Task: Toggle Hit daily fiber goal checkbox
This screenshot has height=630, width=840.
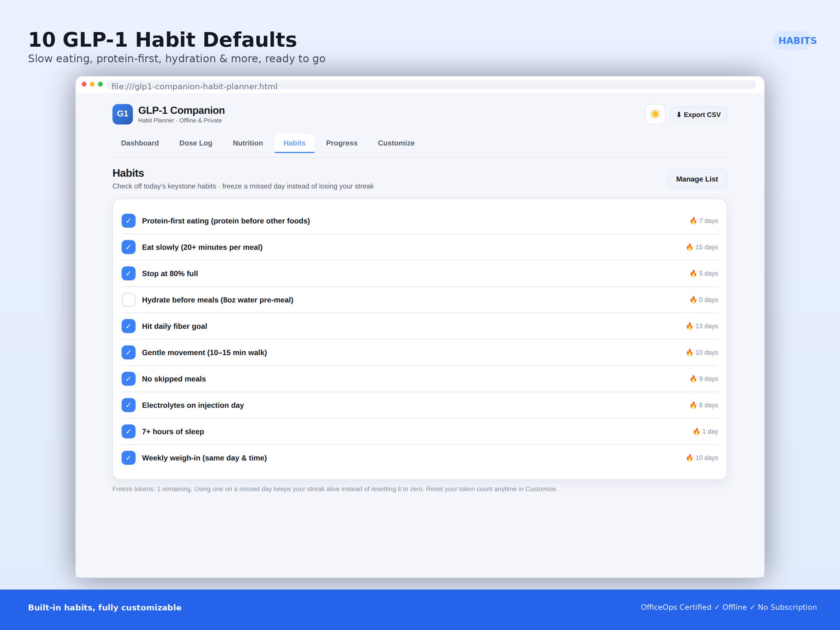Action: click(x=128, y=326)
